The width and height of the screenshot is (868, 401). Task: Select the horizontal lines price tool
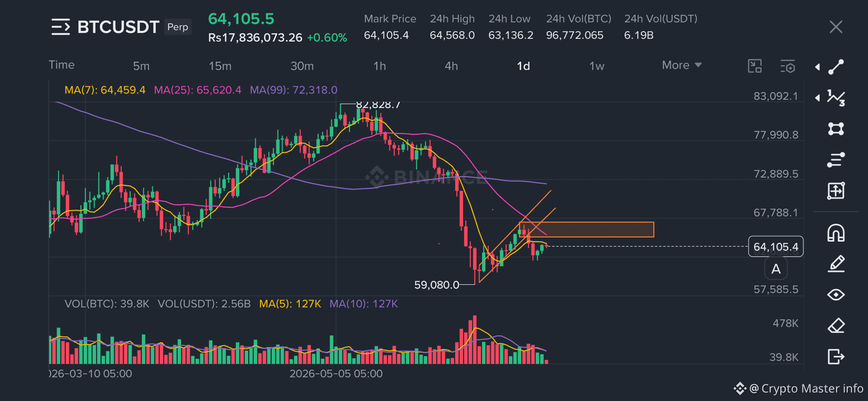[836, 160]
